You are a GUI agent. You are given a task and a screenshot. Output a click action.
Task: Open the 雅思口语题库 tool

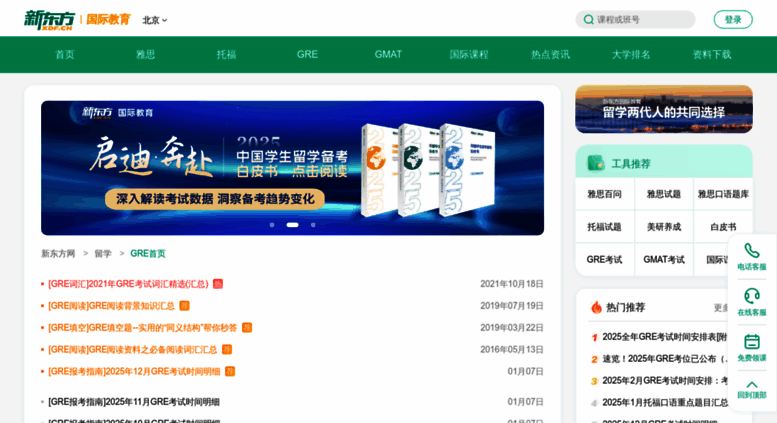723,194
